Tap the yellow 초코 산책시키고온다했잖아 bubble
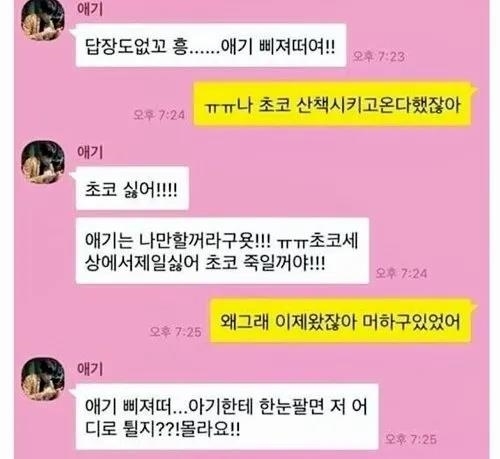 332,104
